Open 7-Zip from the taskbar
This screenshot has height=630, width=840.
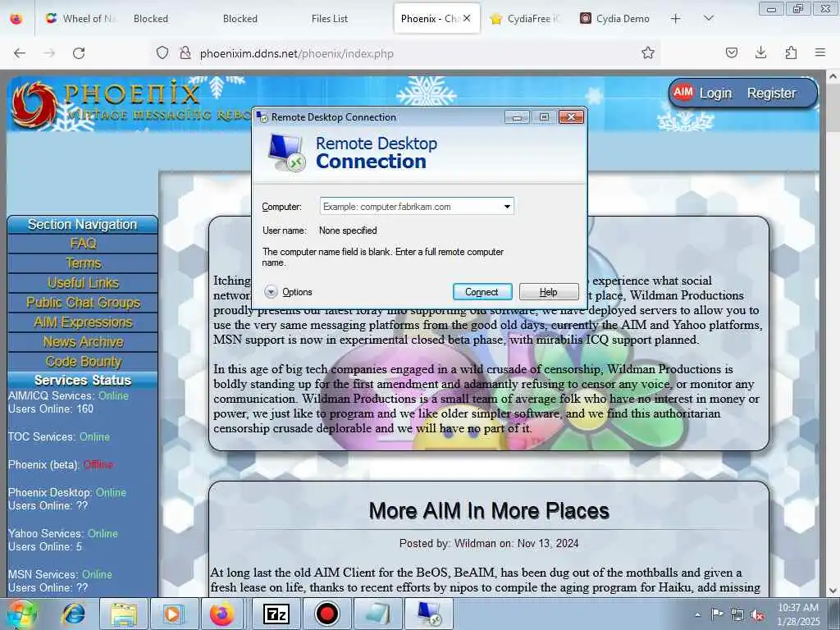click(276, 614)
